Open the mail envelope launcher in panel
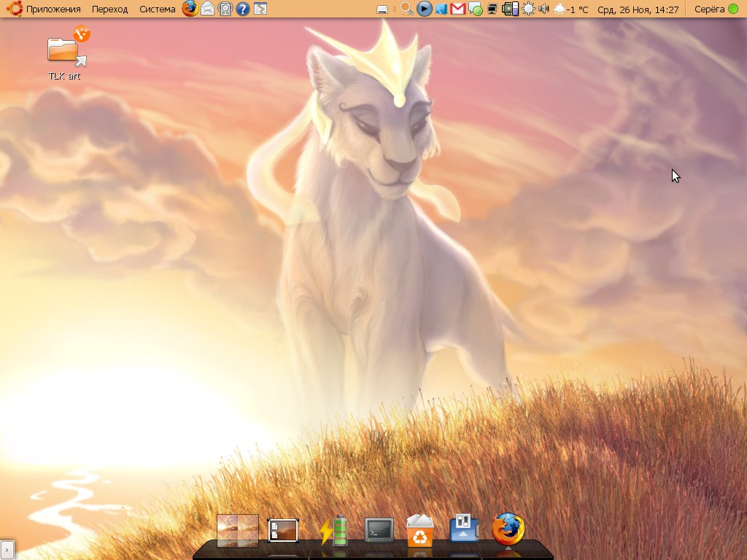 (208, 9)
